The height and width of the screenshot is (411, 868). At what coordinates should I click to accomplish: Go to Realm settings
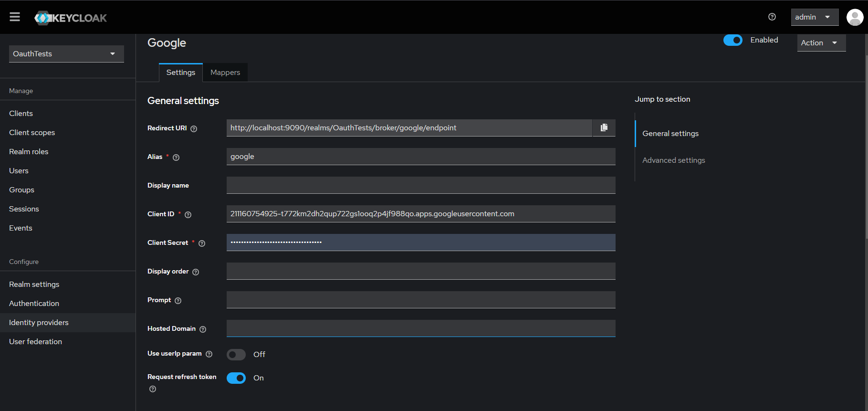point(68,285)
